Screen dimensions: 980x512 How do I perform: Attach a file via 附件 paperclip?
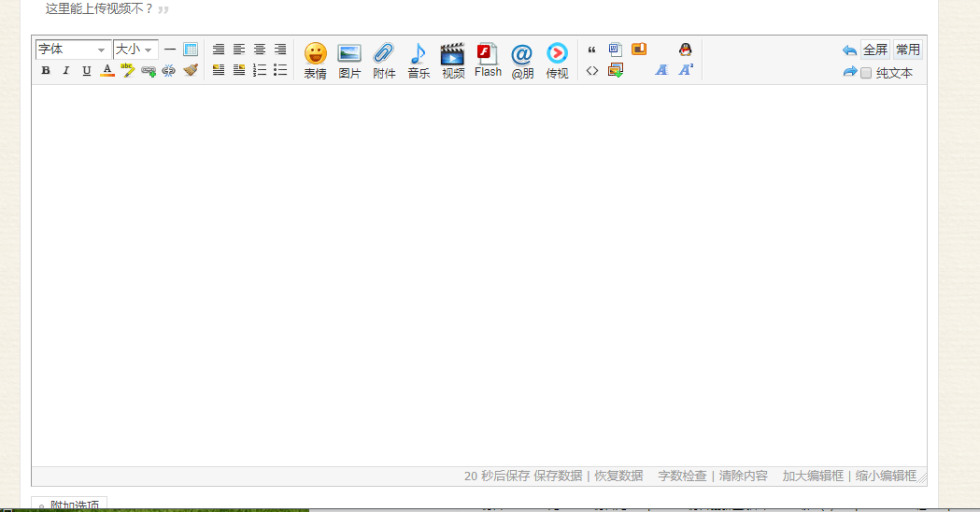point(384,60)
